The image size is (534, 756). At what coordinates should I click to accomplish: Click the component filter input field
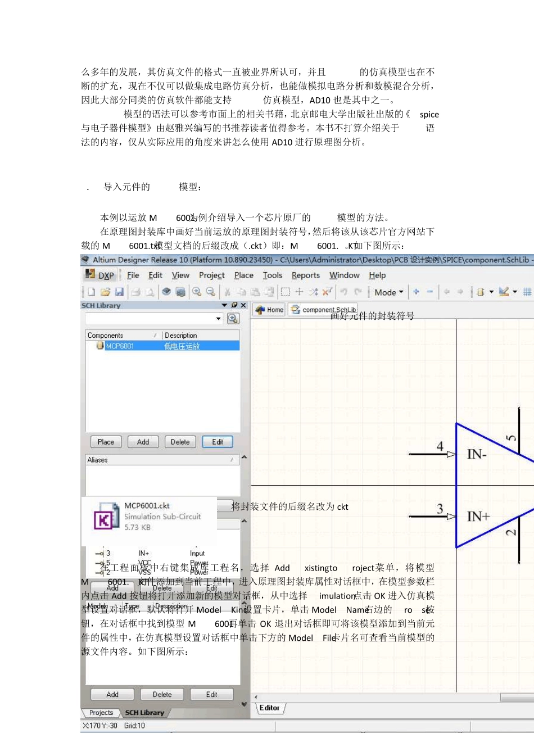pos(150,319)
